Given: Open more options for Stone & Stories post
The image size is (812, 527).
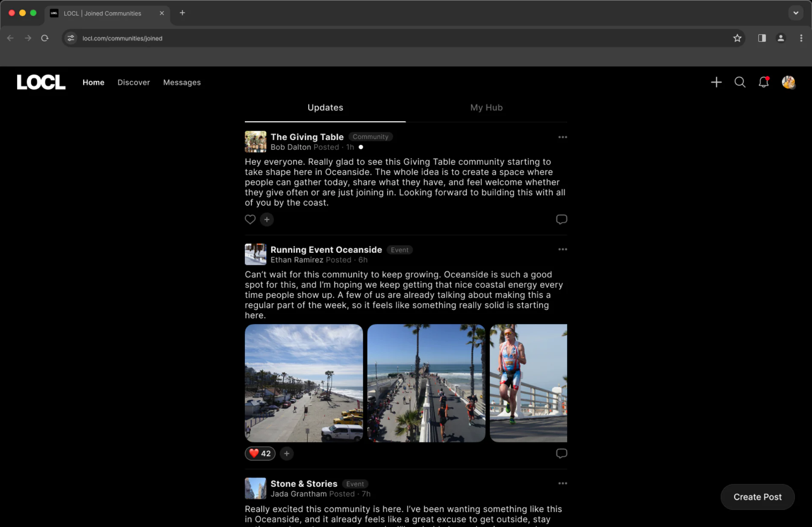Looking at the screenshot, I should tap(562, 483).
